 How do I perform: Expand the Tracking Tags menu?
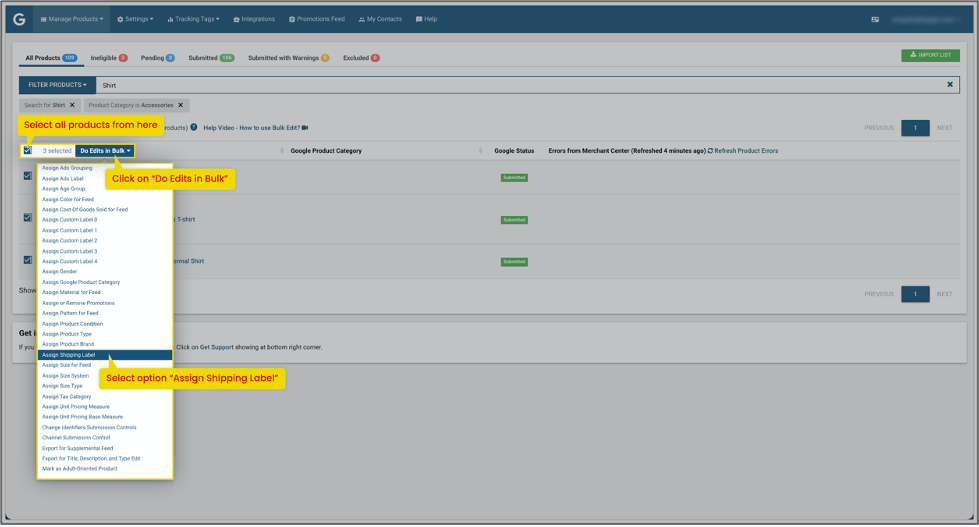[x=194, y=19]
